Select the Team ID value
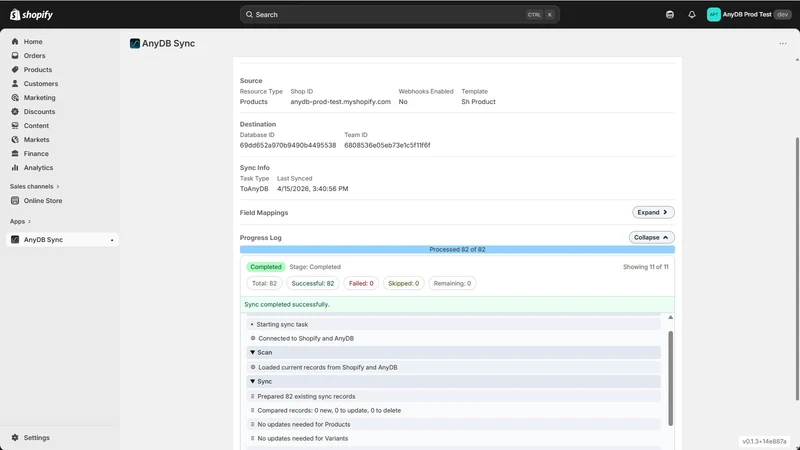Viewport: 800px width, 450px height. [387, 145]
